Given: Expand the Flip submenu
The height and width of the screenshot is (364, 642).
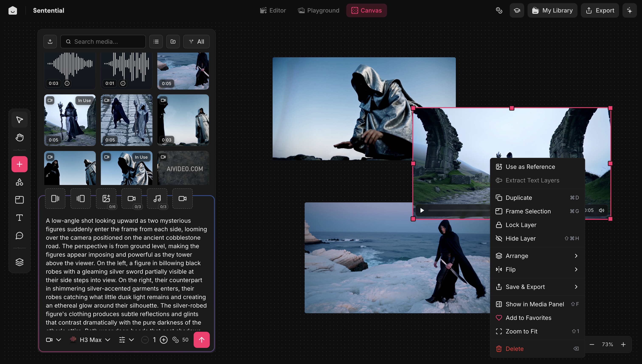Looking at the screenshot, I should (537, 269).
